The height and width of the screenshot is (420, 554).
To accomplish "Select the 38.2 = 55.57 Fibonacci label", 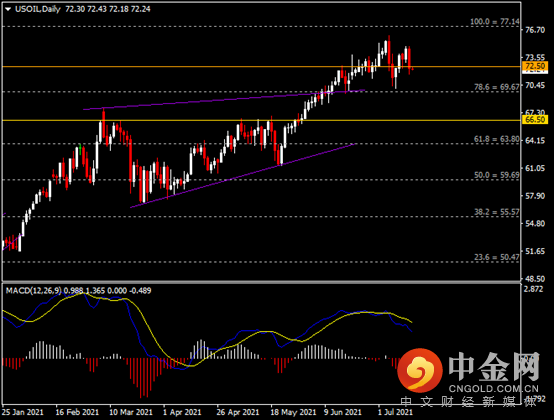I will click(496, 212).
